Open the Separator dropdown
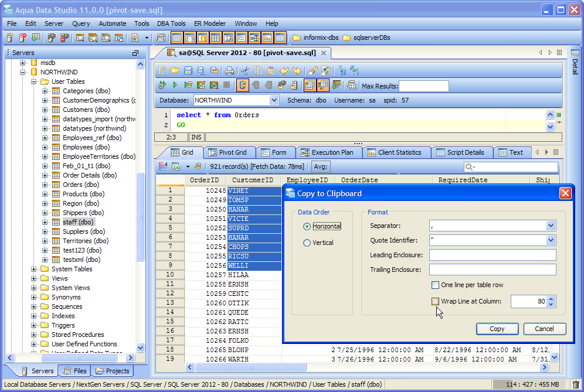Viewport: 584px width, 392px height. [x=551, y=226]
